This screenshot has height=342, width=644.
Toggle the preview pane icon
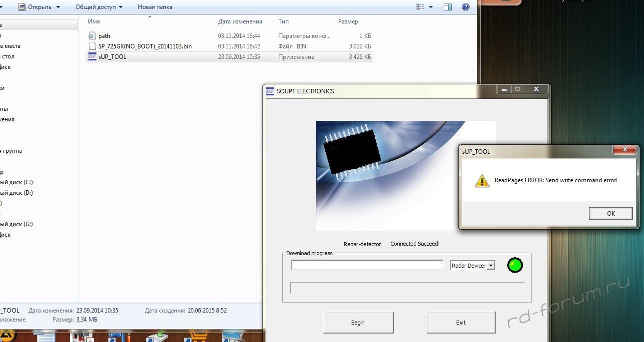tap(448, 7)
